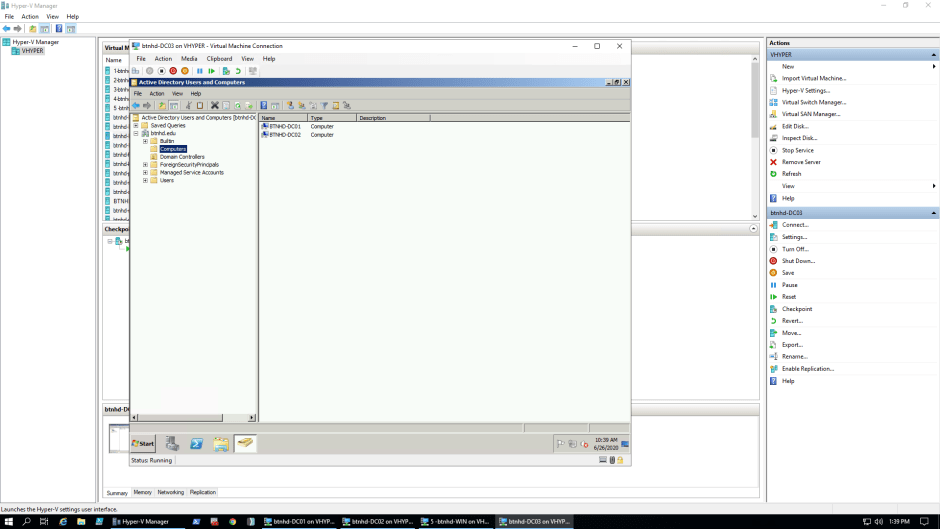The width and height of the screenshot is (940, 529).
Task: Open Clipboard menu in VM Connection
Action: [x=219, y=59]
